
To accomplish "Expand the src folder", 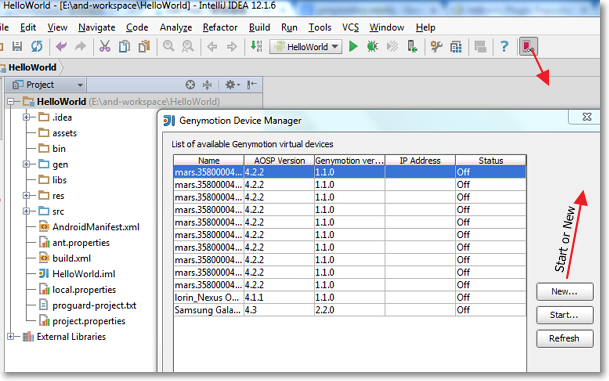I will tap(26, 211).
